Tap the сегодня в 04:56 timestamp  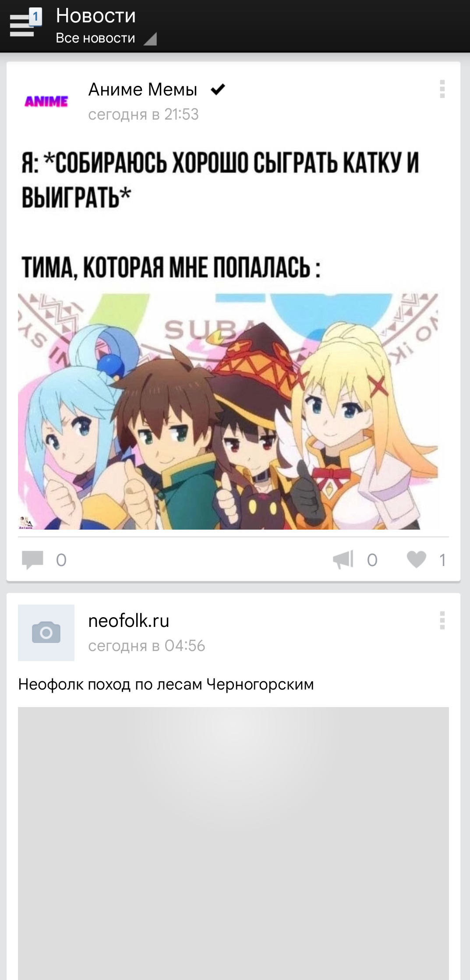pos(146,646)
